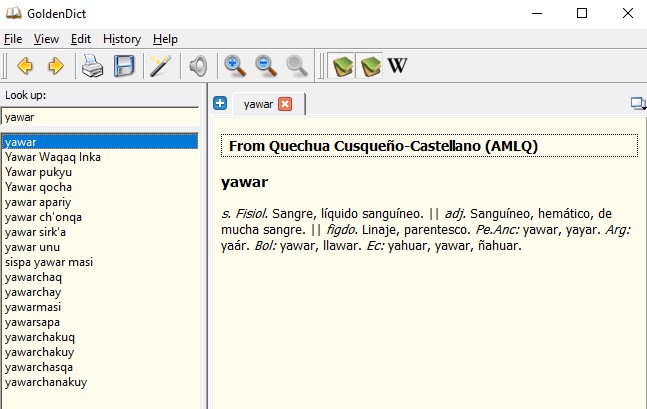Viewport: 647px width, 409px height.
Task: Toggle the Wikipedia dictionary source
Action: [x=397, y=67]
